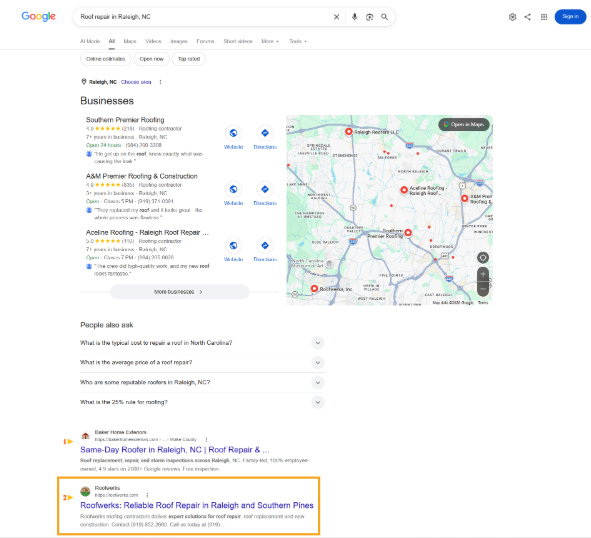
Task: Switch to Maps tab
Action: point(130,41)
